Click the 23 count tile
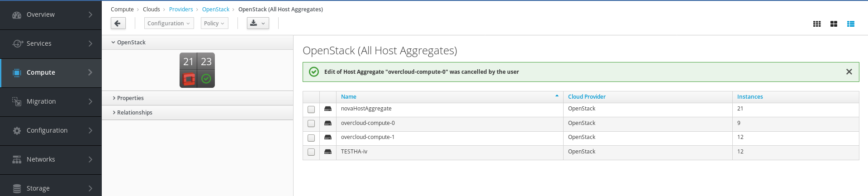Screen dimensions: 868x196 [206, 62]
